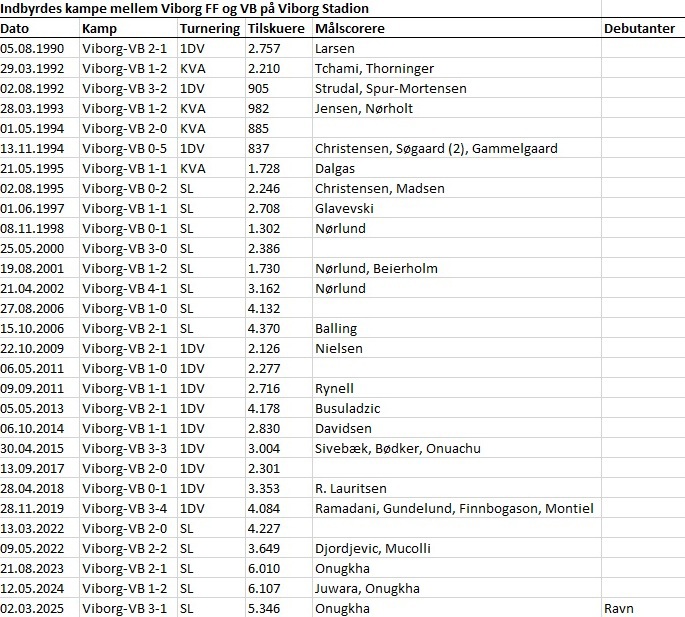Screen dimensions: 685x617
Task: Select debutant cell 'Ravn'
Action: [619, 608]
